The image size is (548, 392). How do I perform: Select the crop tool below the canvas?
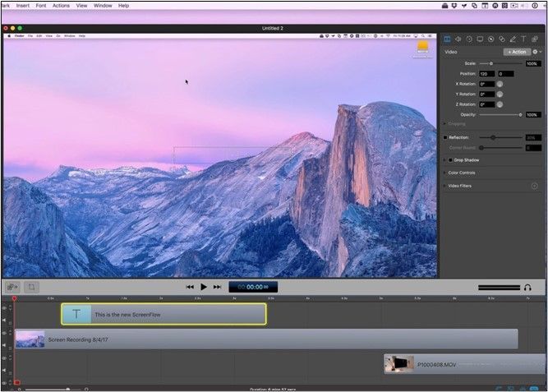[x=31, y=287]
